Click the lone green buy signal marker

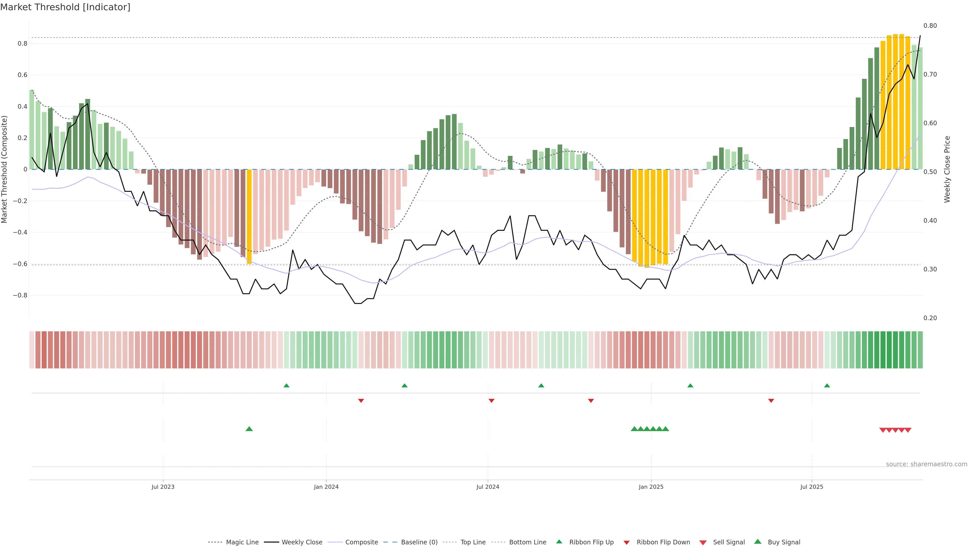click(249, 429)
